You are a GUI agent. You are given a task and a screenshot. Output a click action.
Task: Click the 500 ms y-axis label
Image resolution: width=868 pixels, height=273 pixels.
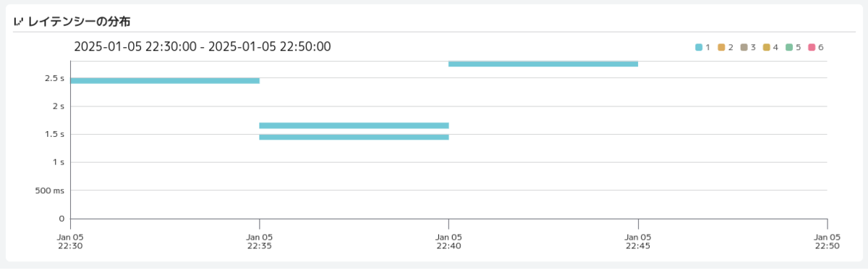pyautogui.click(x=50, y=190)
